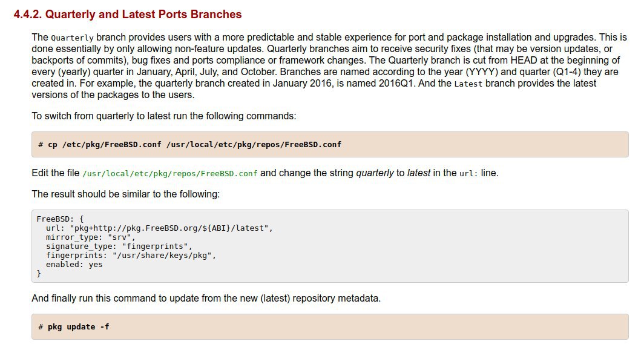Click the "4.4.2. Quarterly and Latest Ports Branches" heading
Screen dimensions: 644x347
pos(128,15)
